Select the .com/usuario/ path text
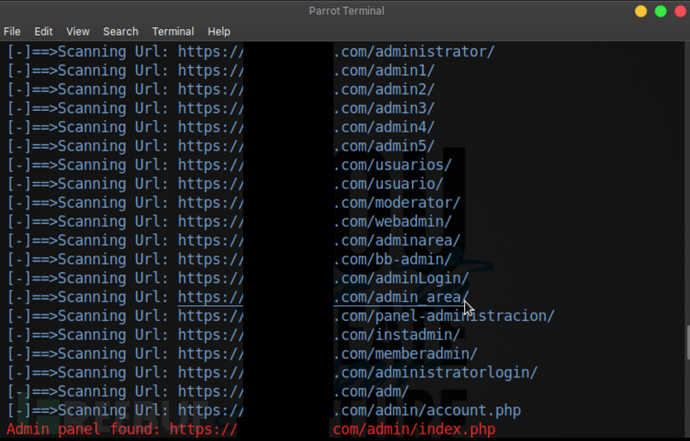 [x=388, y=184]
